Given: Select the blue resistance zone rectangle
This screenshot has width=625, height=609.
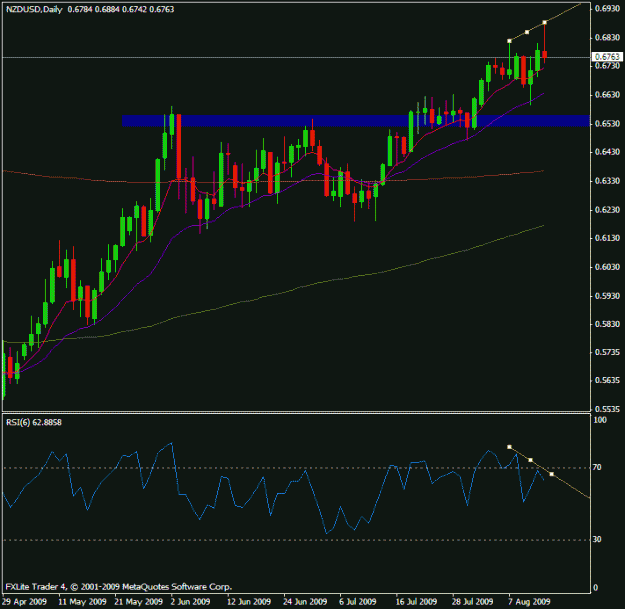Looking at the screenshot, I should tap(356, 121).
